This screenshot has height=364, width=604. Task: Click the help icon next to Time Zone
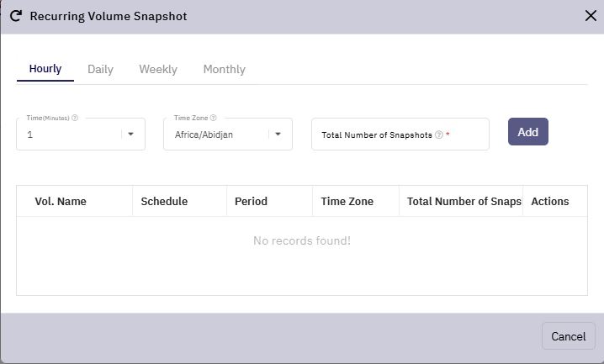(x=213, y=118)
